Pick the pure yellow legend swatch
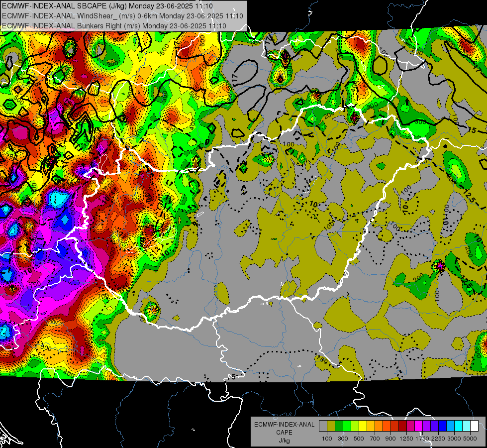This screenshot has height=448, width=487. coord(363,426)
